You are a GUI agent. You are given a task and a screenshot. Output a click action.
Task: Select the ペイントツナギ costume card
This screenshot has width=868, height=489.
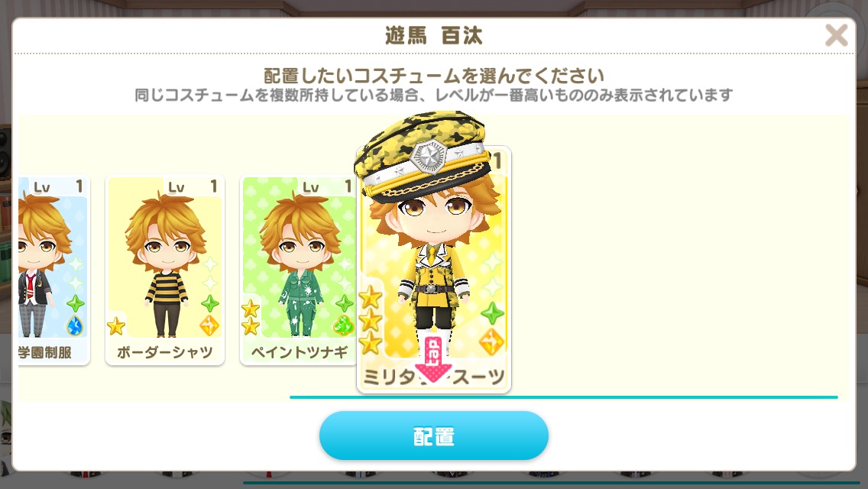[298, 270]
